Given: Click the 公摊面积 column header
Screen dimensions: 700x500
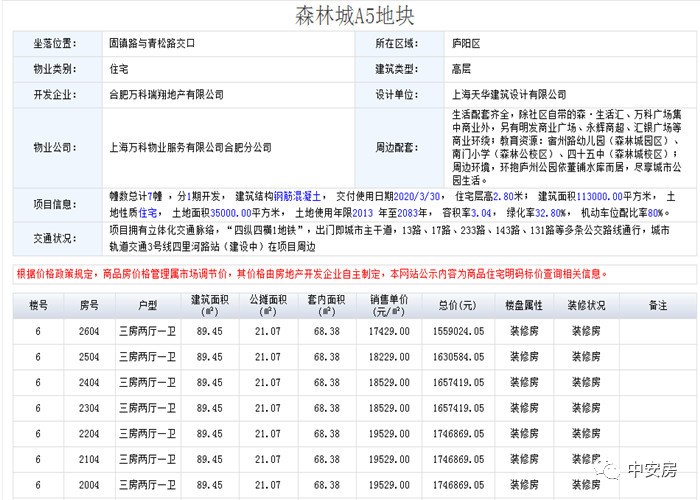Looking at the screenshot, I should [268, 306].
